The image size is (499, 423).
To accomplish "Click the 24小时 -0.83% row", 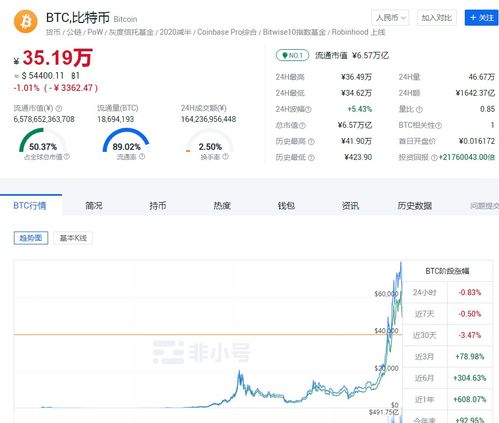I will pyautogui.click(x=448, y=292).
